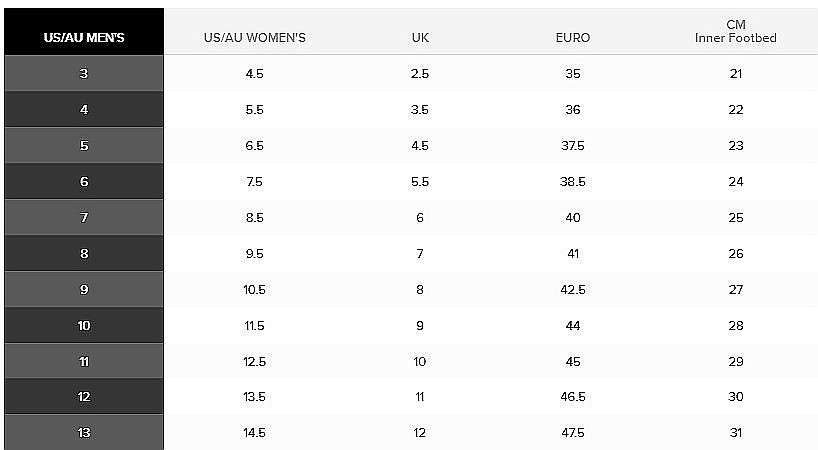Viewport: 818px width, 450px height.
Task: Click EURO size 37.5 cell
Action: (573, 145)
